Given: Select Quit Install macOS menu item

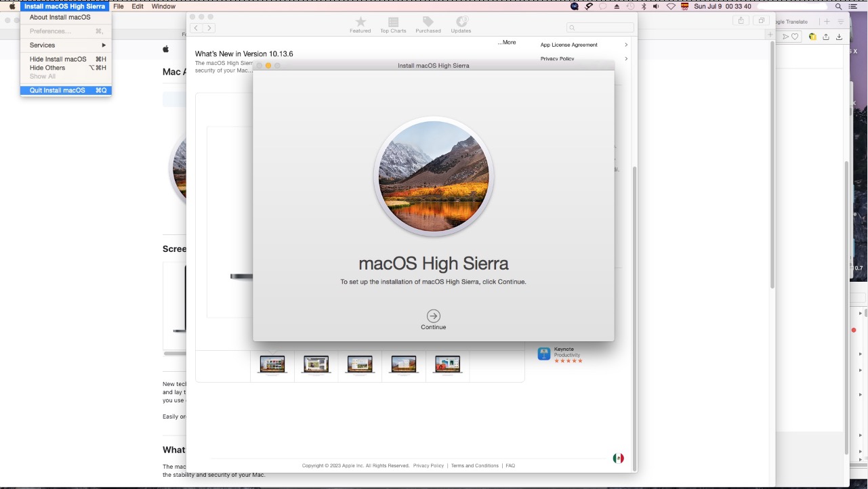Looking at the screenshot, I should [66, 91].
